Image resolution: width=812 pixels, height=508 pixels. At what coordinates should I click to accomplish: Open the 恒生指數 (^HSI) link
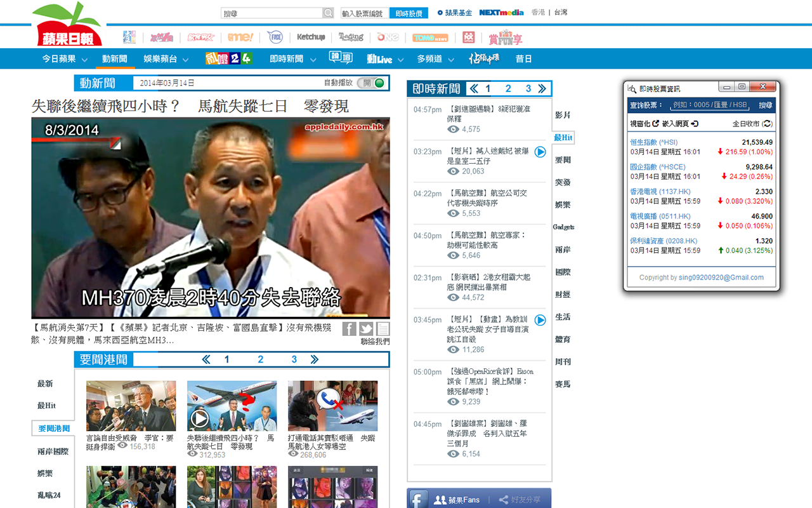click(653, 142)
